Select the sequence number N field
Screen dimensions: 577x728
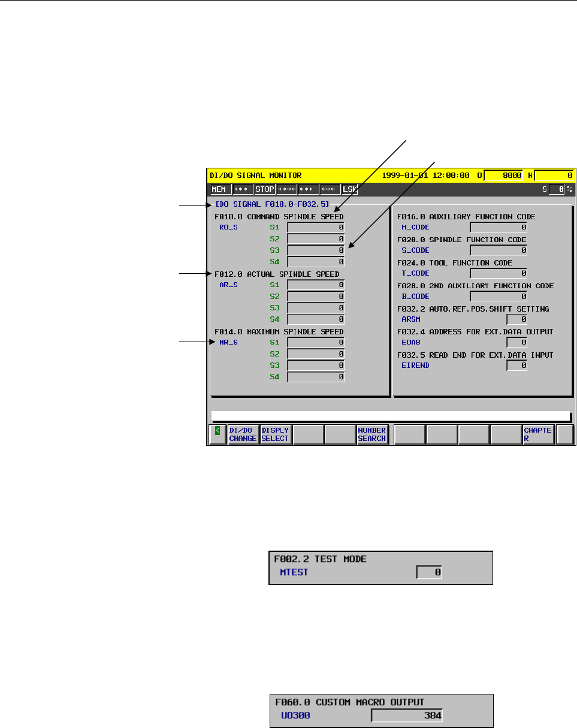pyautogui.click(x=553, y=176)
